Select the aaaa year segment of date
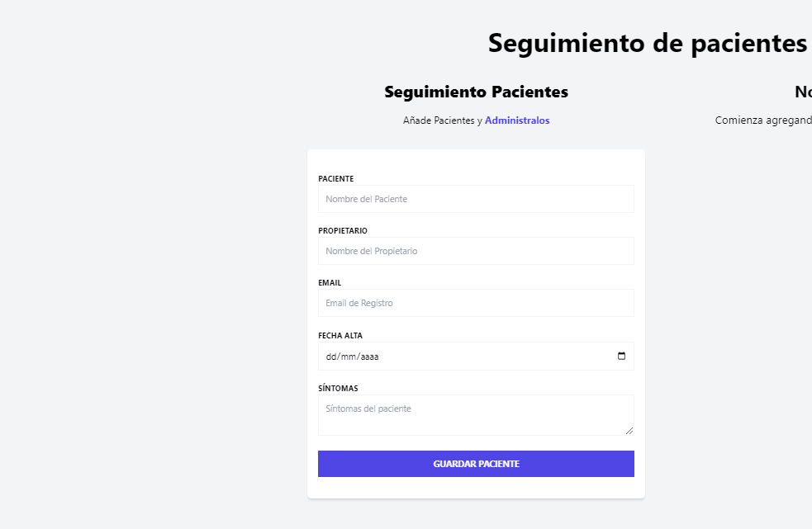812x529 pixels. [370, 357]
